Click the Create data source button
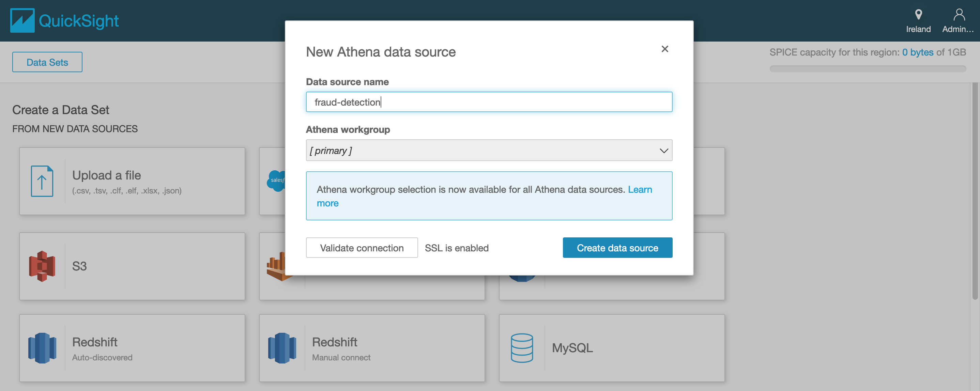The height and width of the screenshot is (391, 980). point(617,248)
